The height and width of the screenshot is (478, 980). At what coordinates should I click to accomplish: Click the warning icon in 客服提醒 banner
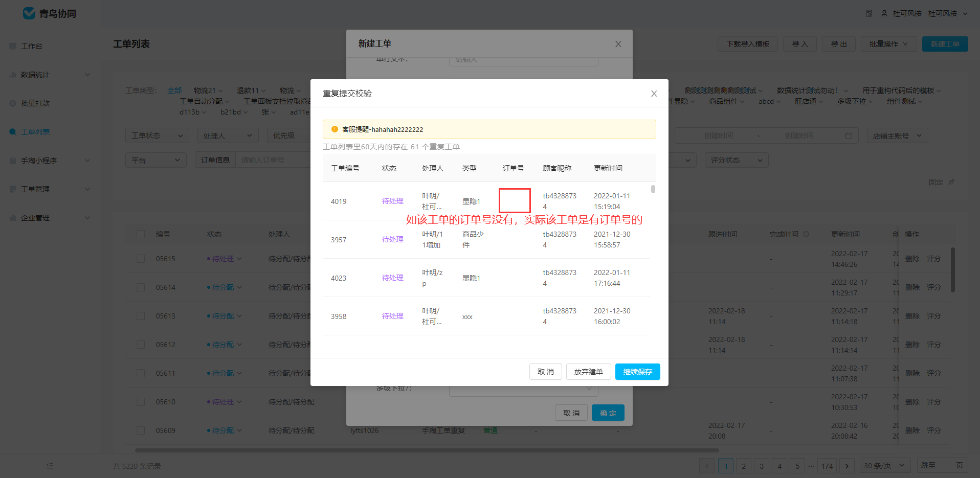[335, 129]
